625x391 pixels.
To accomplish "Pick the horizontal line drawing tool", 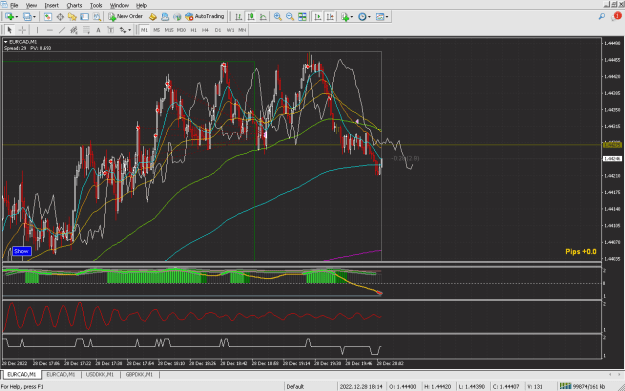I will coord(49,30).
